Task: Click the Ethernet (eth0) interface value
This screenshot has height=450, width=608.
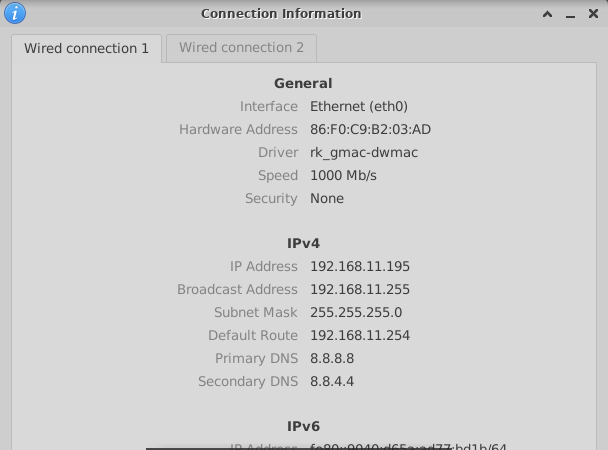Action: click(358, 107)
